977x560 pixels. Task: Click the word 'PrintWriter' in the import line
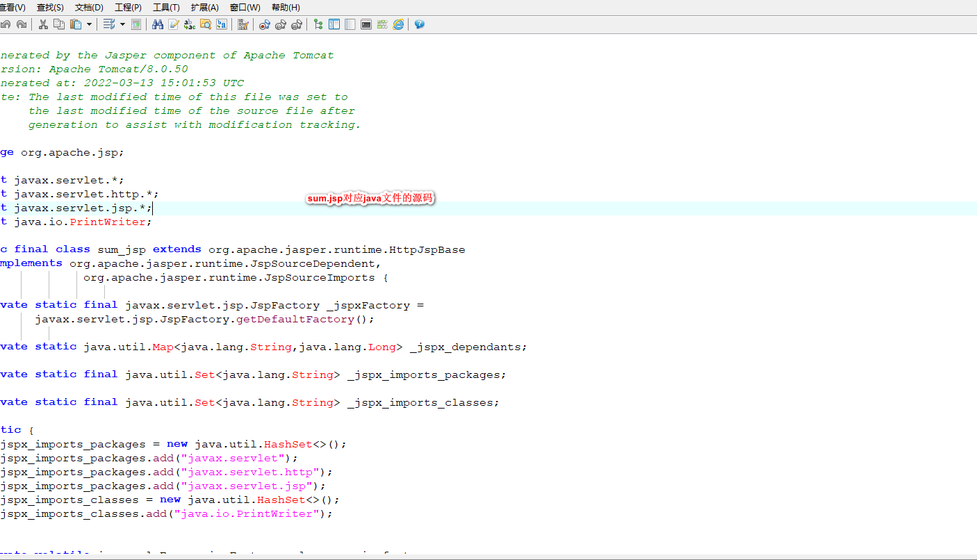tap(108, 222)
